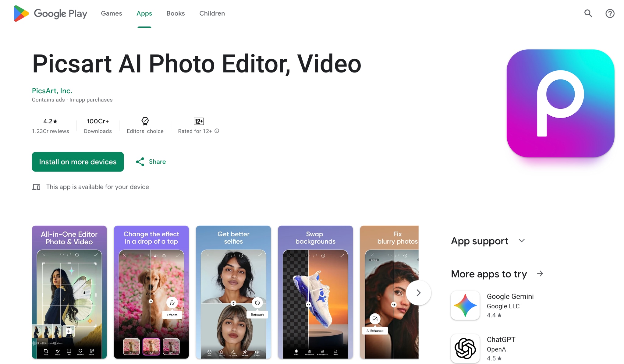Click the Google Play search icon
The width and height of the screenshot is (624, 364).
(588, 13)
